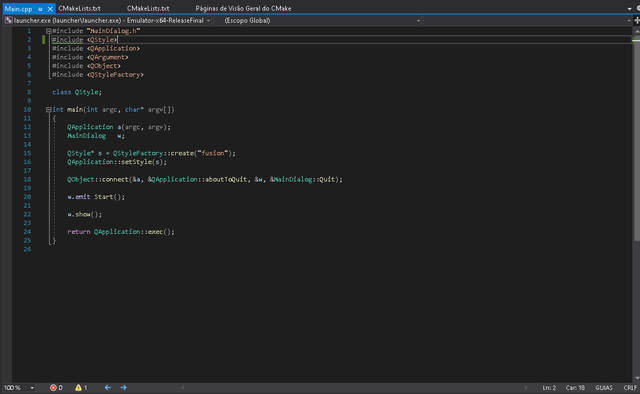
Task: Click the horizontal scrollbar right arrow
Action: click(526, 387)
